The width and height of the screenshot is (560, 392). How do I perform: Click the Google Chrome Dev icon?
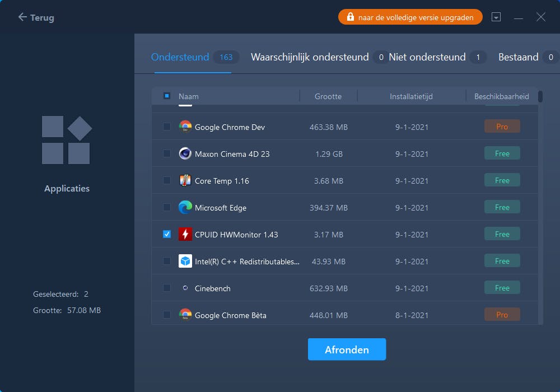(x=185, y=127)
